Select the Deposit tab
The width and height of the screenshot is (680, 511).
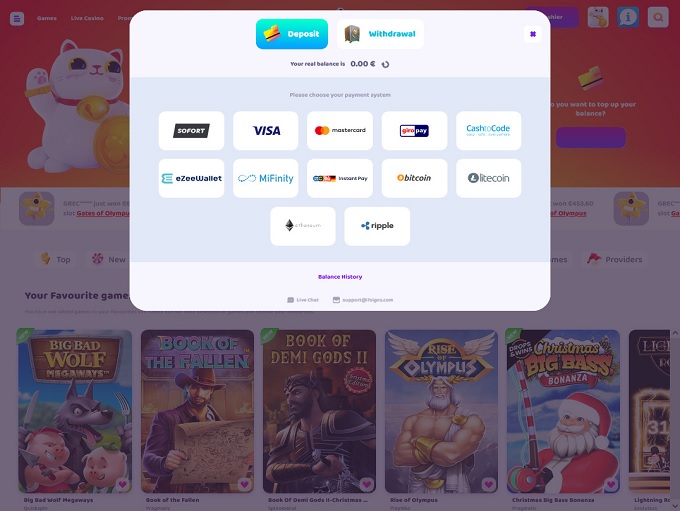tap(292, 34)
